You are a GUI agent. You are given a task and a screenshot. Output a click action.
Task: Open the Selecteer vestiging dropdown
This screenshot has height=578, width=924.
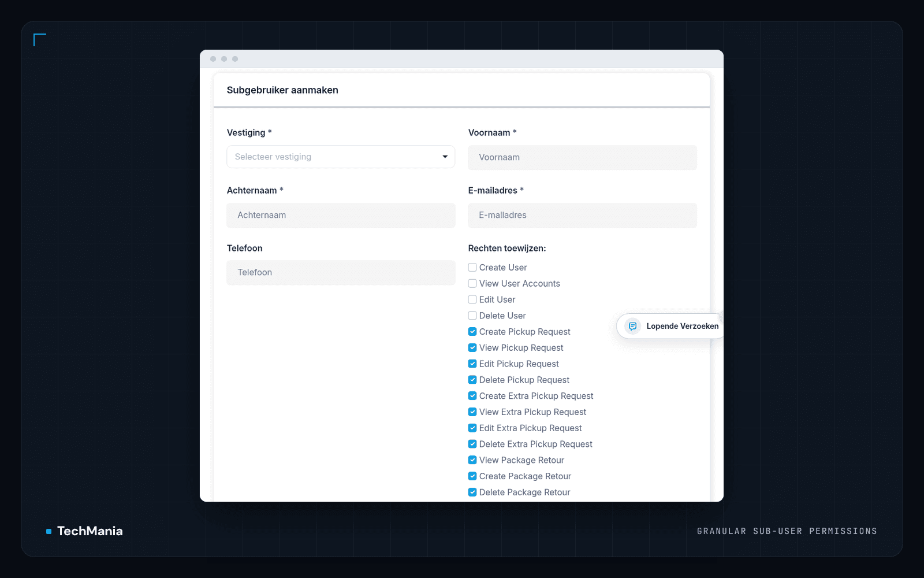tap(341, 157)
